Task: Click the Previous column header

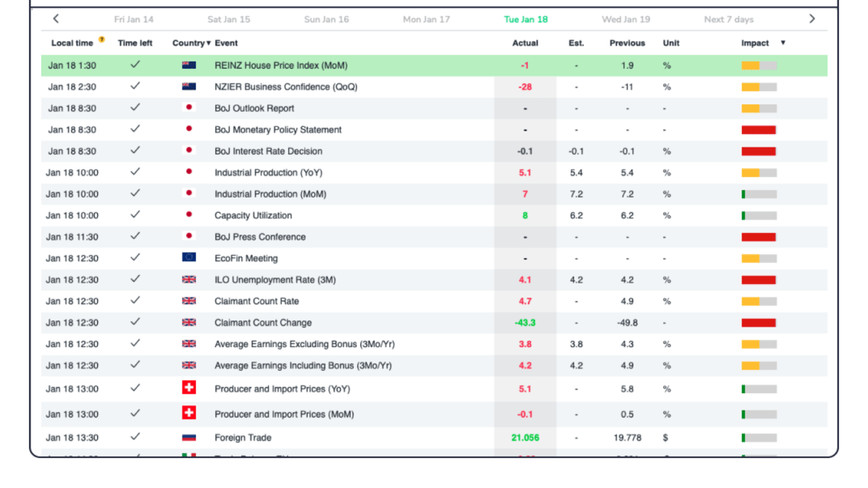Action: click(x=627, y=43)
